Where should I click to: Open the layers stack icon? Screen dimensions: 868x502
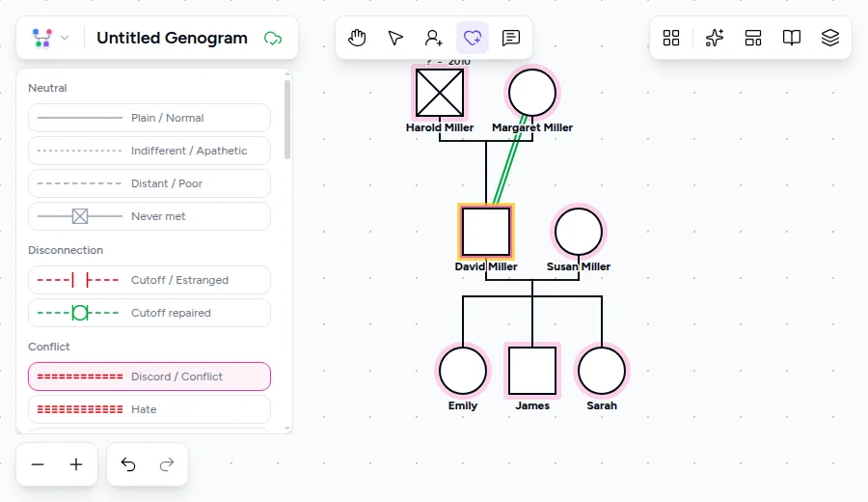tap(829, 38)
